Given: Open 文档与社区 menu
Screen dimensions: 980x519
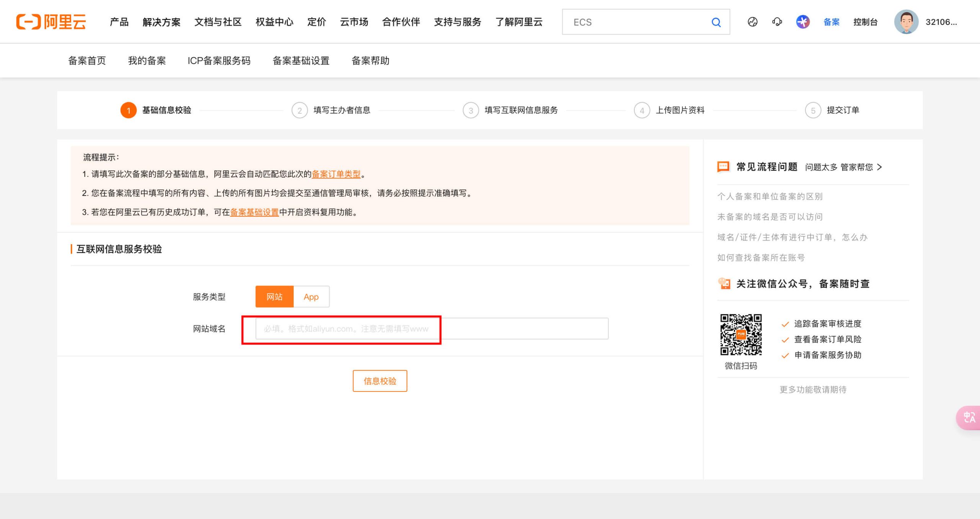Looking at the screenshot, I should click(218, 22).
